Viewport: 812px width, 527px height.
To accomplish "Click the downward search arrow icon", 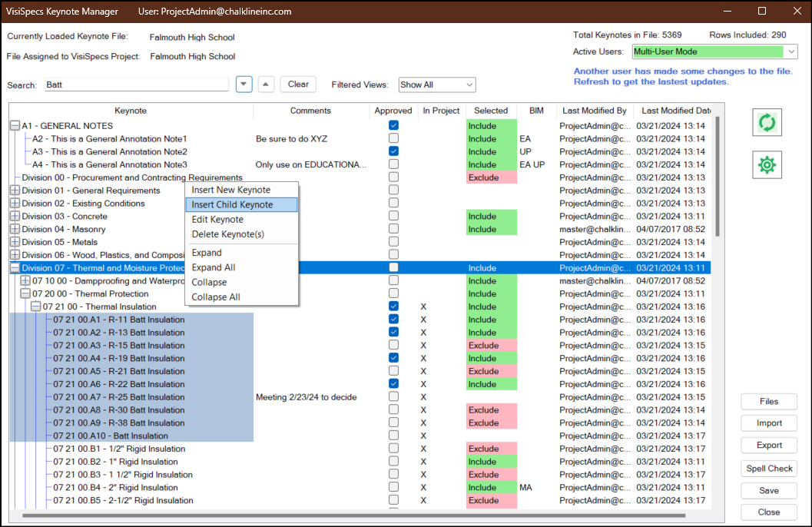I will pos(244,84).
